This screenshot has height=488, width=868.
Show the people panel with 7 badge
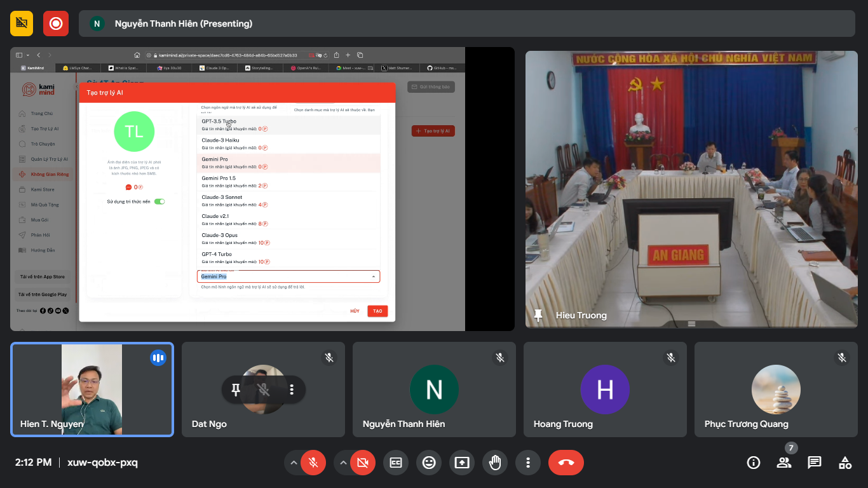pos(784,463)
